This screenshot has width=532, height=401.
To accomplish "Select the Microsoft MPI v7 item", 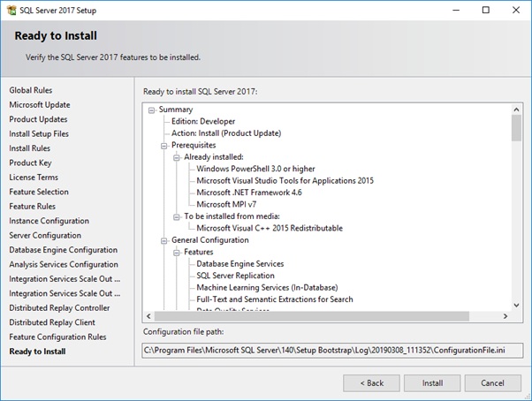I will (226, 204).
